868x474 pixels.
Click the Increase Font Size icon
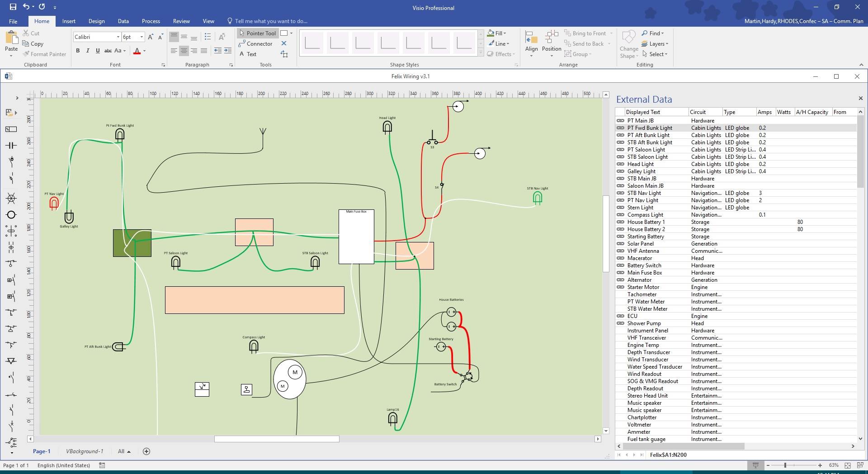click(x=151, y=37)
